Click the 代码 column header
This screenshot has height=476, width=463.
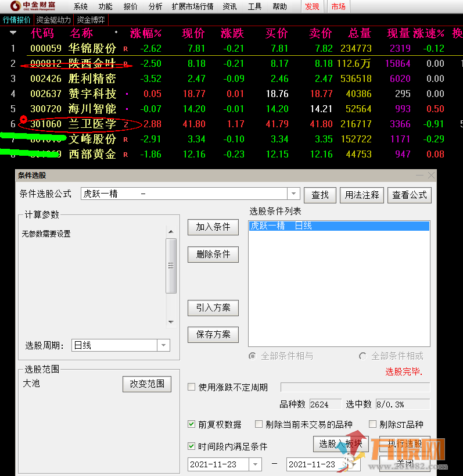42,33
